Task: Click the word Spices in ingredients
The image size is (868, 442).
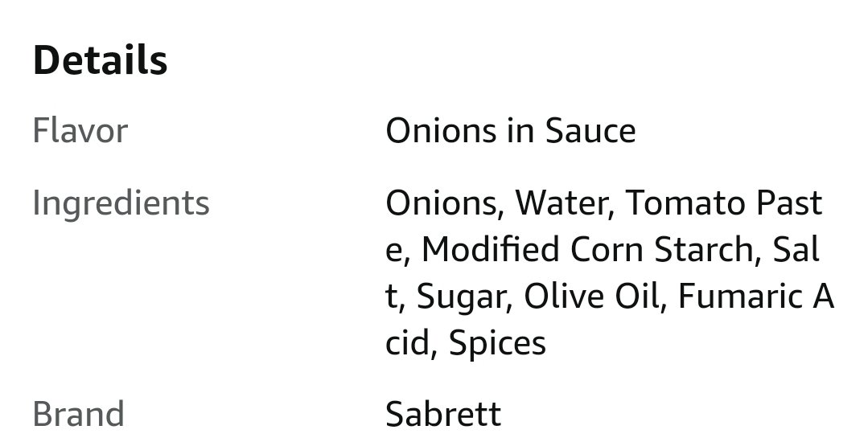Action: 497,344
